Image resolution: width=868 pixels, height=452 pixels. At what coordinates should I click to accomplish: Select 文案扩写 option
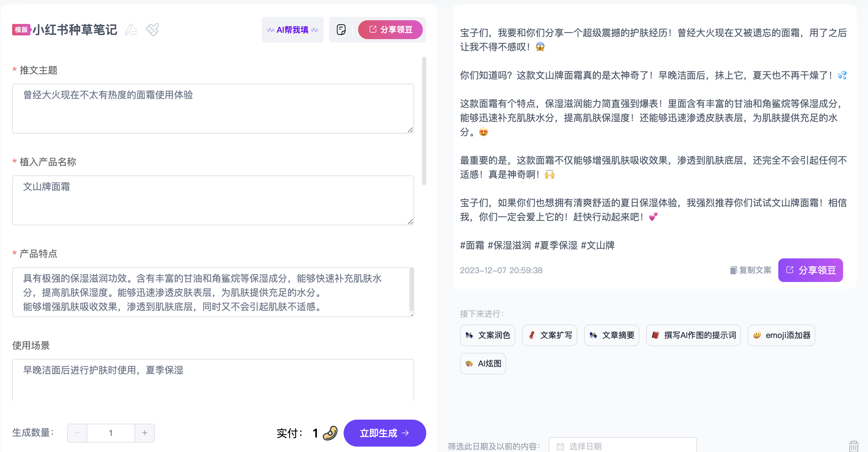click(x=549, y=335)
